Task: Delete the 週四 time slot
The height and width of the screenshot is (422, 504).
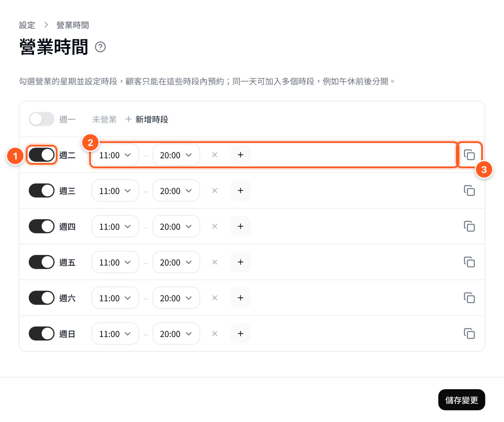Action: point(215,226)
